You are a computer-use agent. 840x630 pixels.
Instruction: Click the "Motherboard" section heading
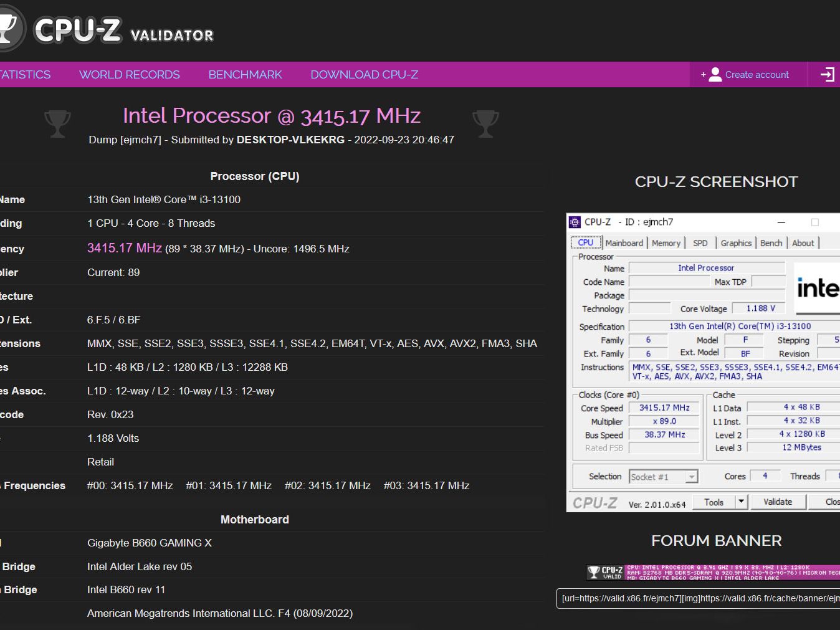coord(255,520)
